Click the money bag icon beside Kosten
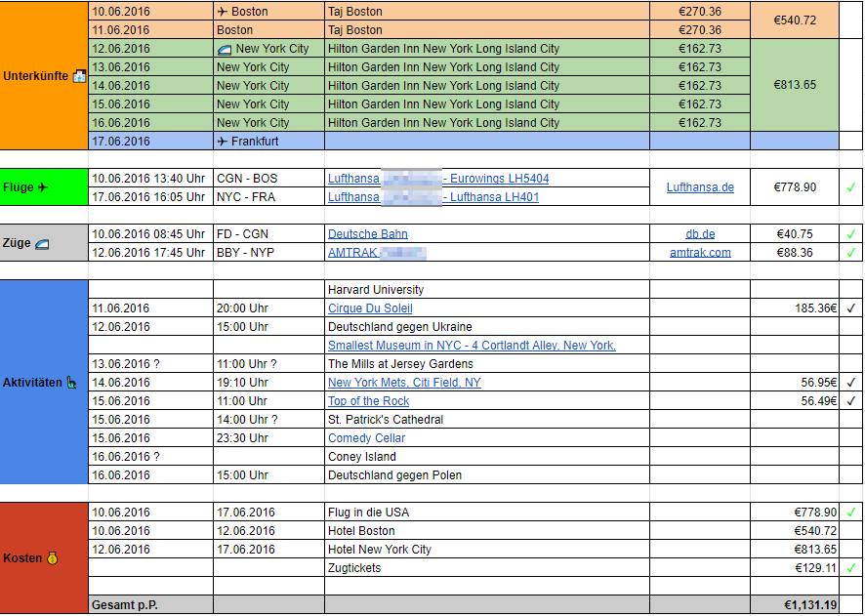Screen dimensions: 865x616 click(52, 558)
